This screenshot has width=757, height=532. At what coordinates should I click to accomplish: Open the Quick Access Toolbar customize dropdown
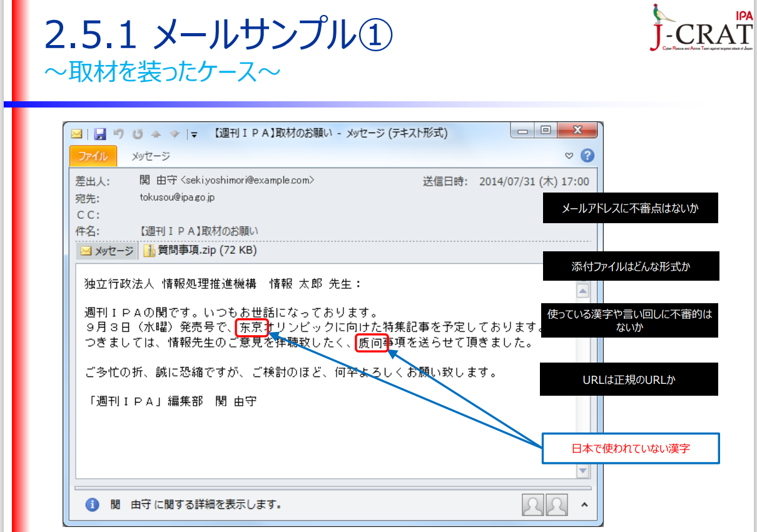click(x=195, y=134)
